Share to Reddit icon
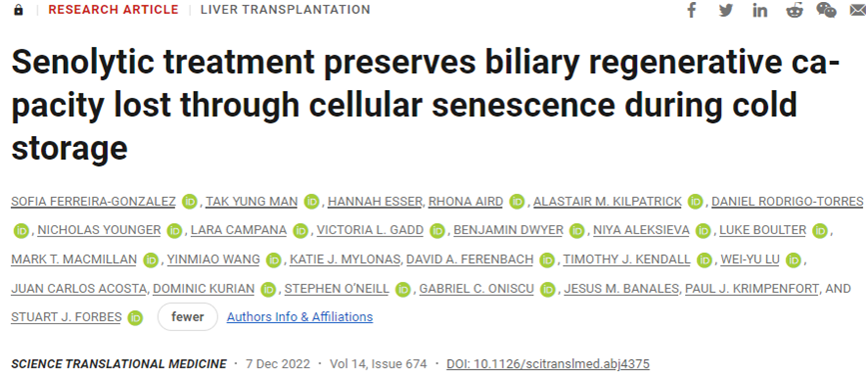Screen dimensions: 868x377 794,11
